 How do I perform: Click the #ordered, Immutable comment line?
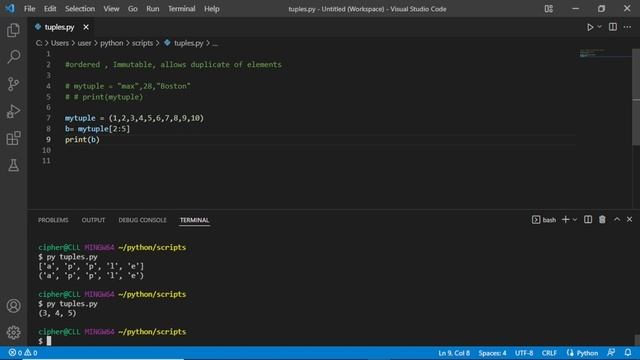click(x=173, y=64)
